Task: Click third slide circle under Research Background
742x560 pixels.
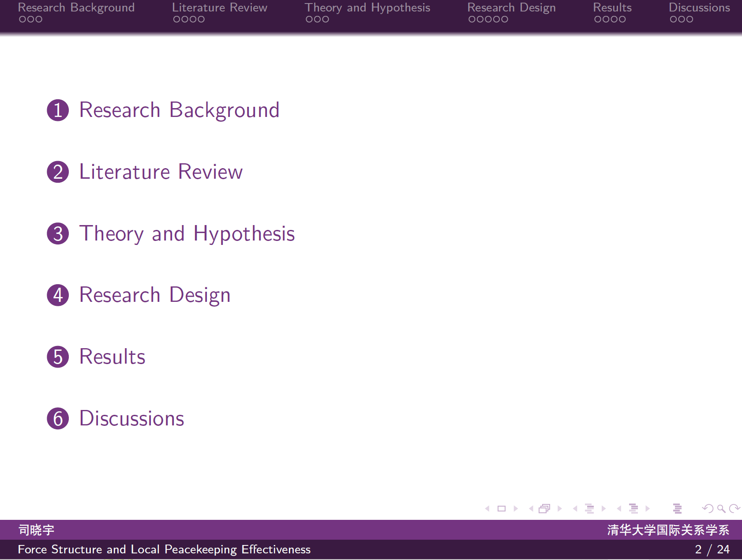Action: pyautogui.click(x=39, y=19)
